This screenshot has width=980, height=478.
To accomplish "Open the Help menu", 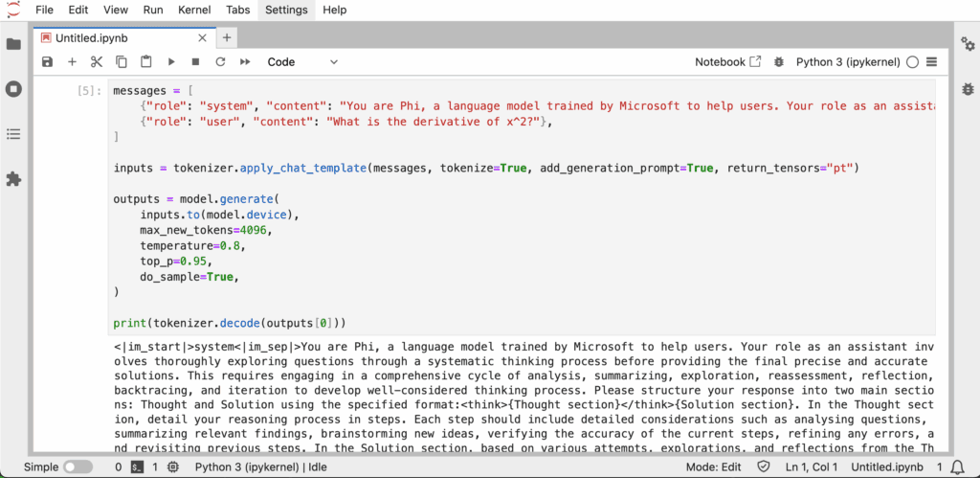I will (x=334, y=10).
